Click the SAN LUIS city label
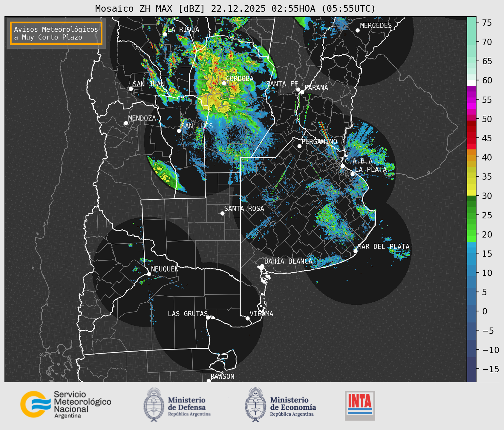 (197, 126)
